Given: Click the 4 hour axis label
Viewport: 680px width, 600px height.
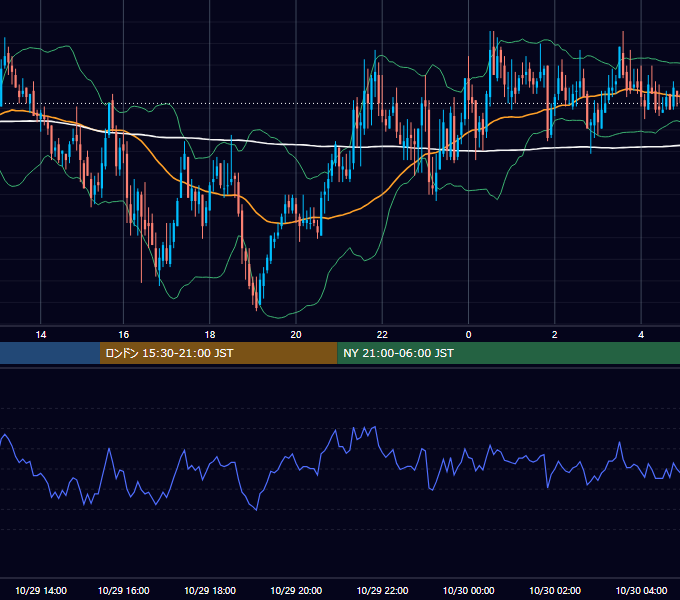Looking at the screenshot, I should (641, 335).
